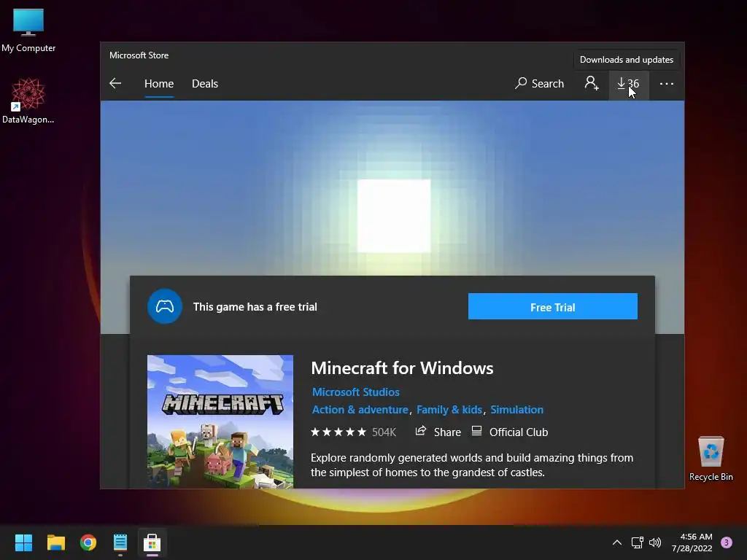Open the Official Club link
Screen dimensions: 747x560
pyautogui.click(x=510, y=432)
